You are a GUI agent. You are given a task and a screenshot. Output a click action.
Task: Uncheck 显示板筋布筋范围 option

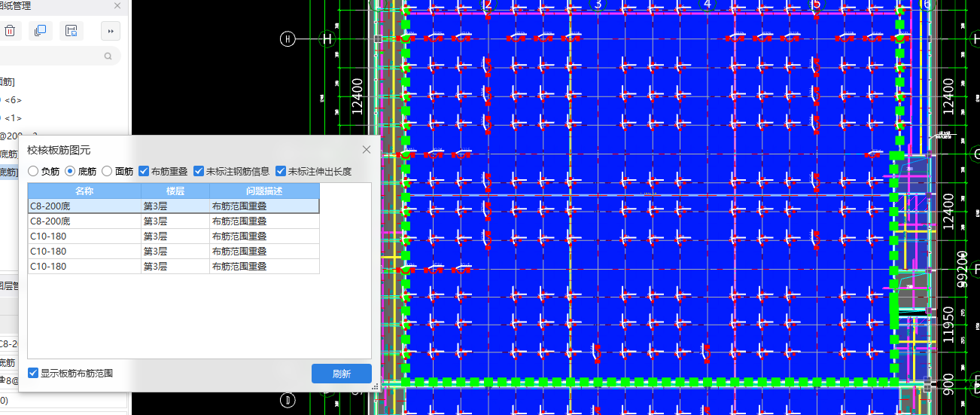(x=33, y=373)
